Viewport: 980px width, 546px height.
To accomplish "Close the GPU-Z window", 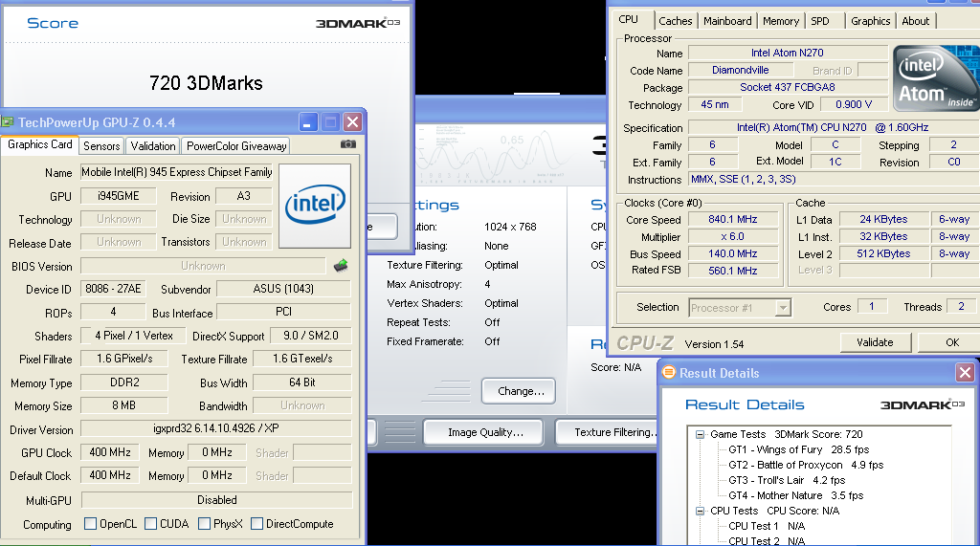I will [x=352, y=122].
